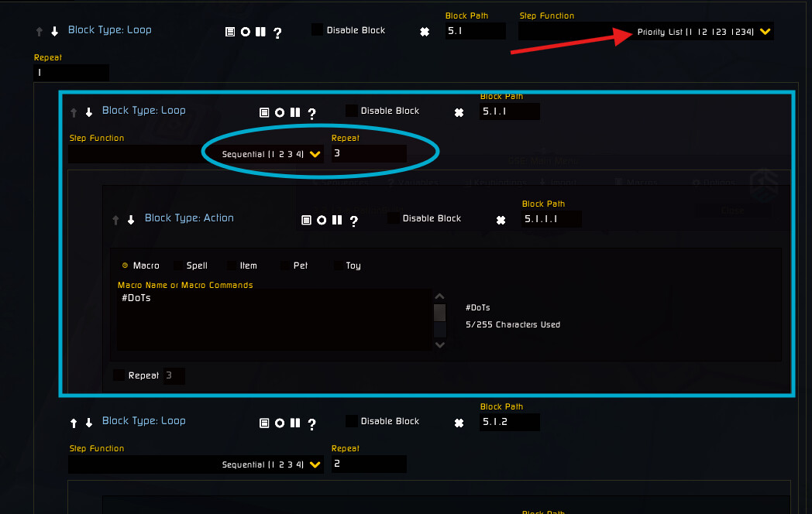
Task: Tick Disable Block for block 5.1
Action: 317,29
